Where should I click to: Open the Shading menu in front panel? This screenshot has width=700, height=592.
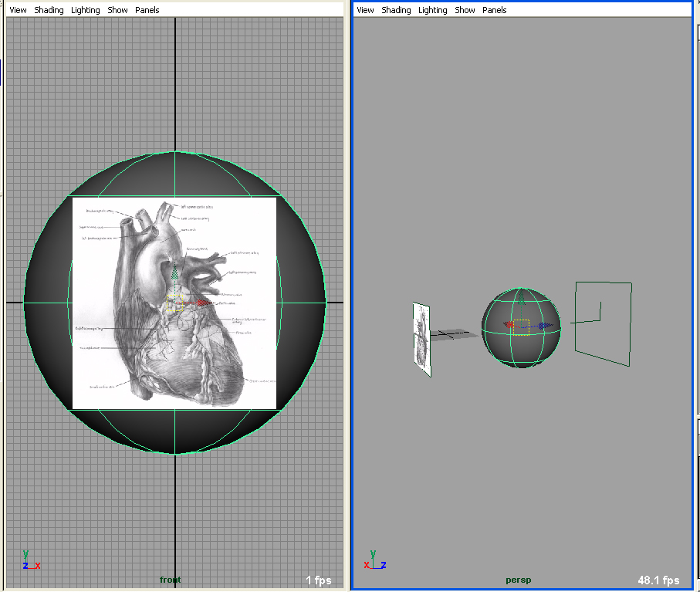(49, 10)
